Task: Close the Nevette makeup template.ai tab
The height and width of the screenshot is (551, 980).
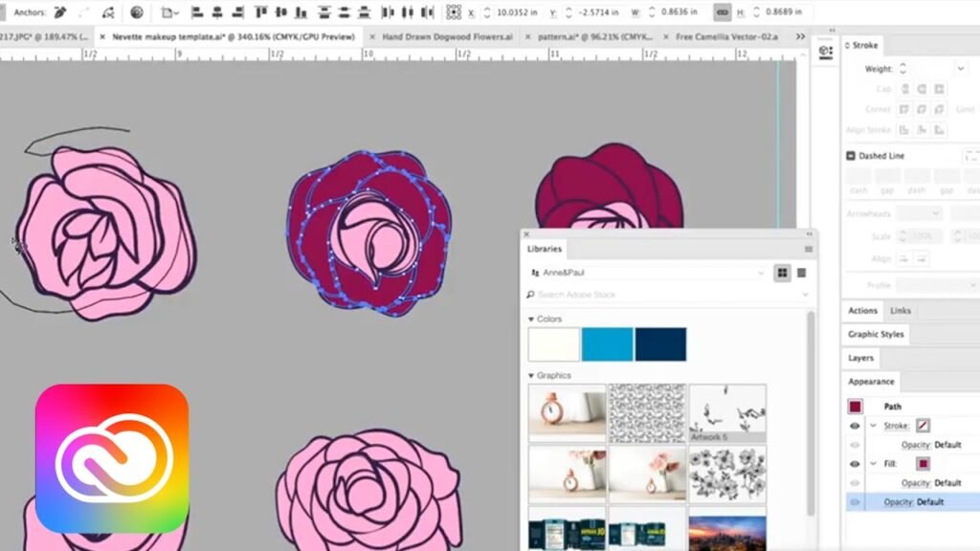Action: [102, 37]
